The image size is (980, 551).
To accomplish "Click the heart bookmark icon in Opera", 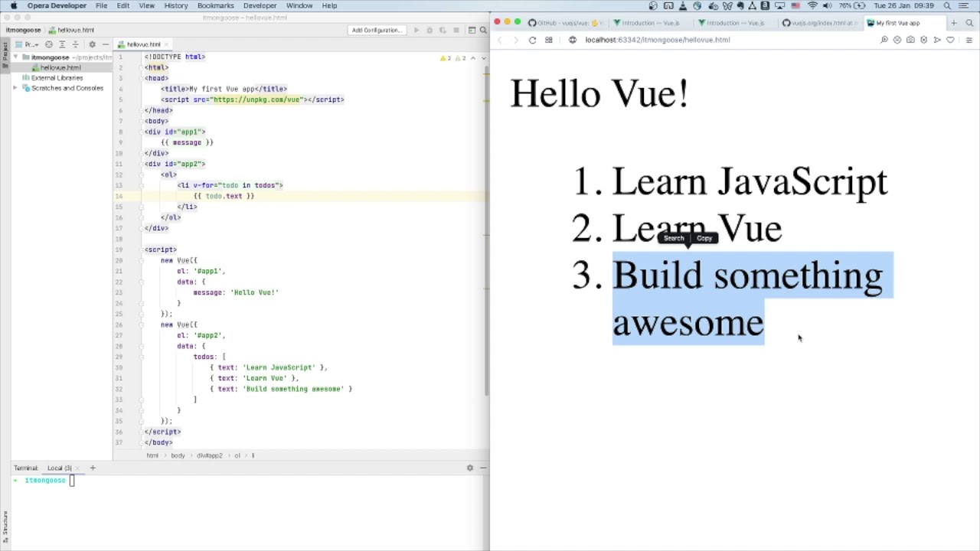I will pos(950,40).
